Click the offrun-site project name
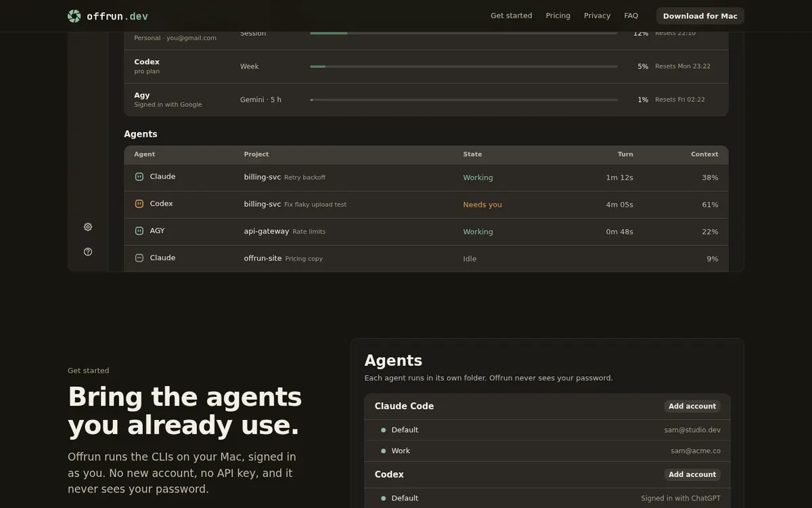 (263, 258)
